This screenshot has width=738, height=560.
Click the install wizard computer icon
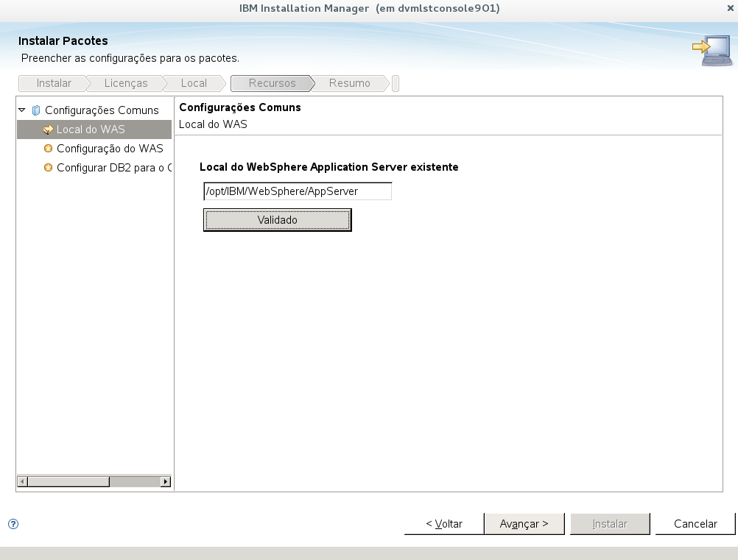[712, 50]
